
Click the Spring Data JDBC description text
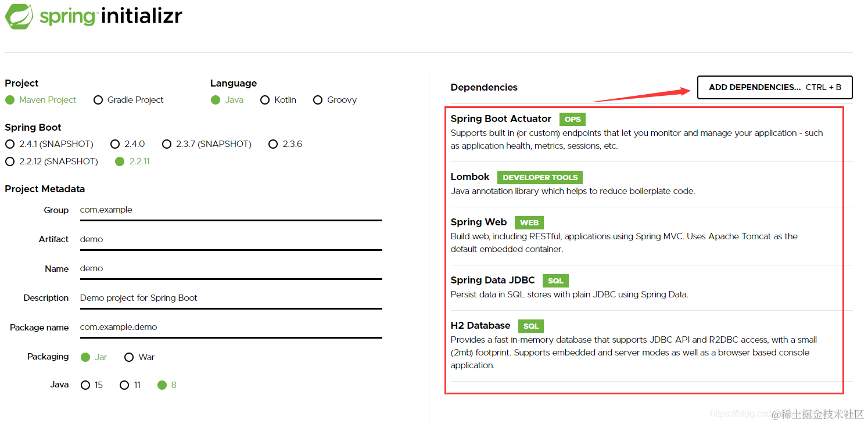tap(569, 294)
